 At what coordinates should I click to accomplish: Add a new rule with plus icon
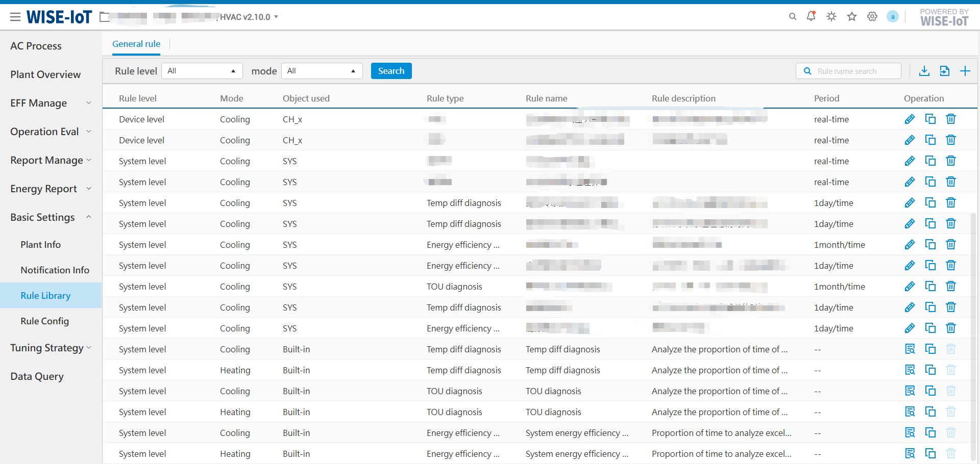(965, 71)
